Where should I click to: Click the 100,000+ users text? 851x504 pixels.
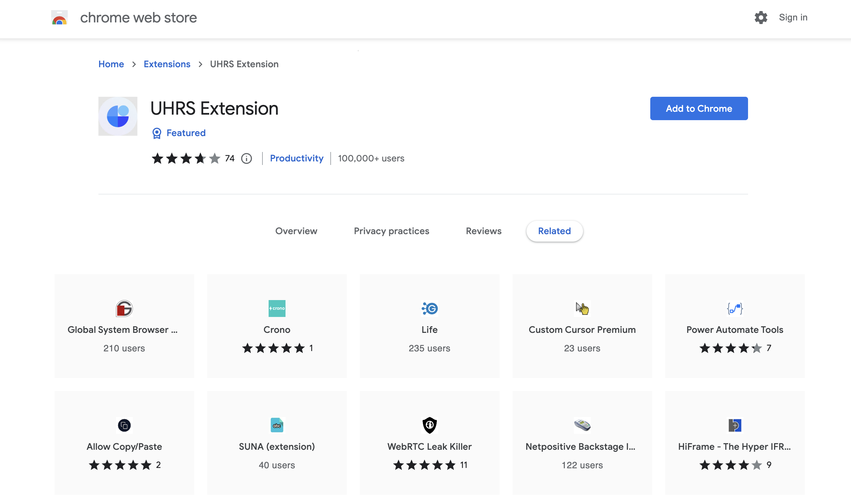(371, 158)
